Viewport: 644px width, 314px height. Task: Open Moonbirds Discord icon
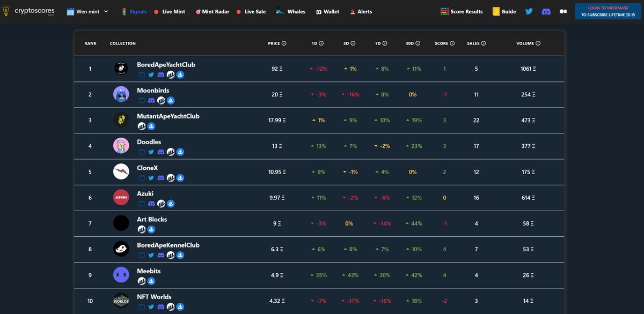[151, 100]
